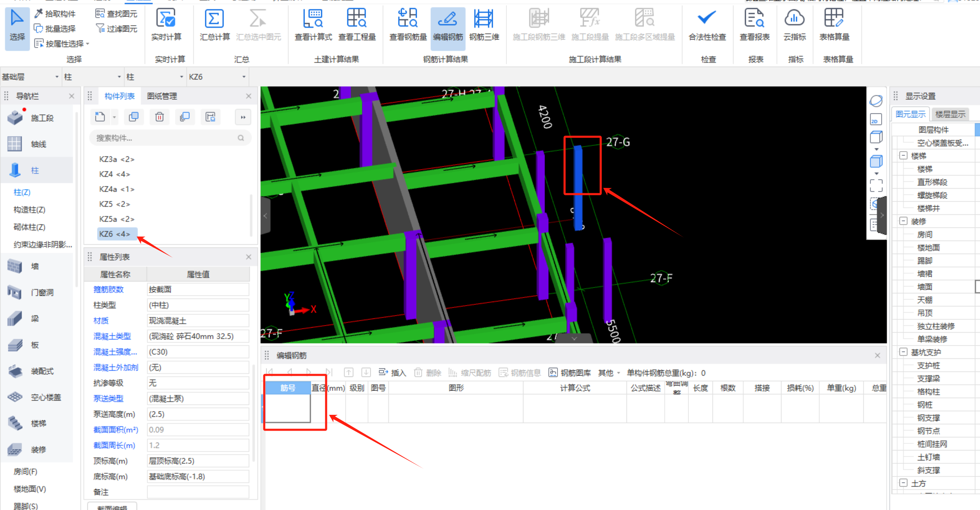Collapse the 楼梯 tree group

[x=903, y=155]
